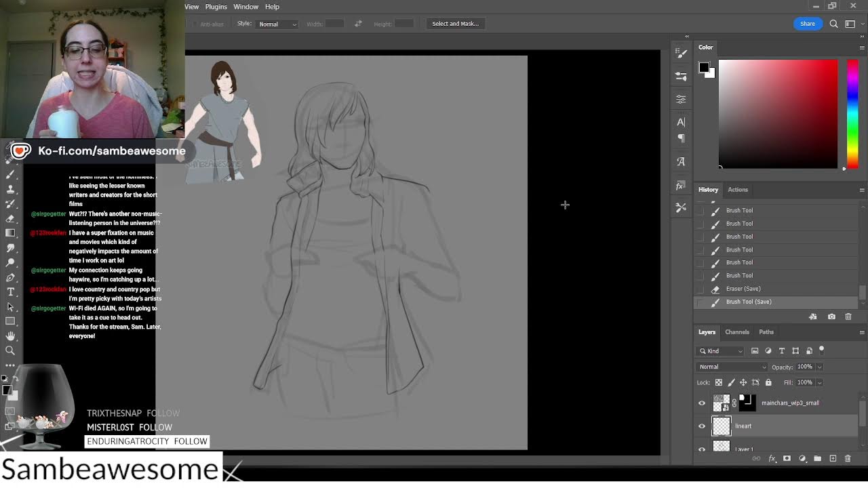Open the Help menu
Image resolution: width=868 pixels, height=488 pixels.
pos(272,7)
